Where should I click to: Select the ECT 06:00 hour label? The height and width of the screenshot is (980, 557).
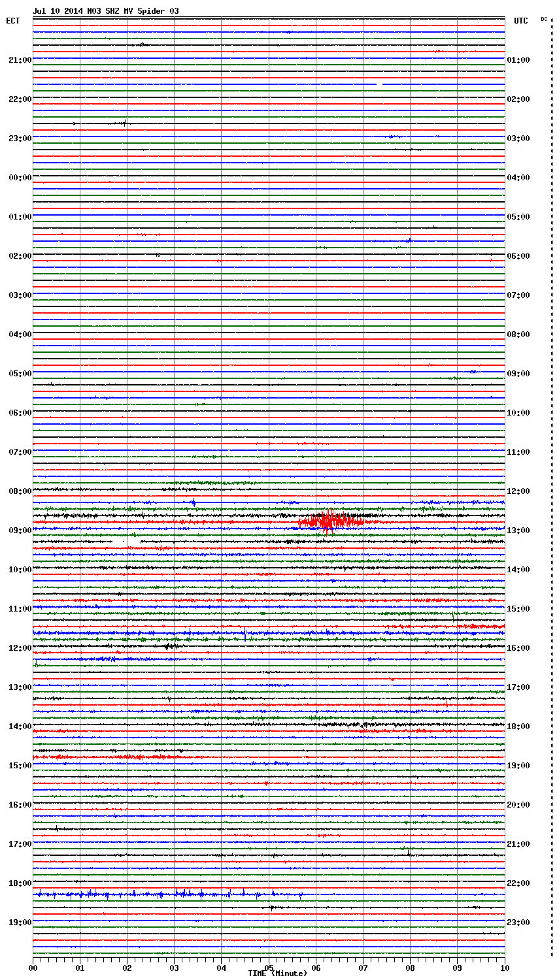point(20,413)
